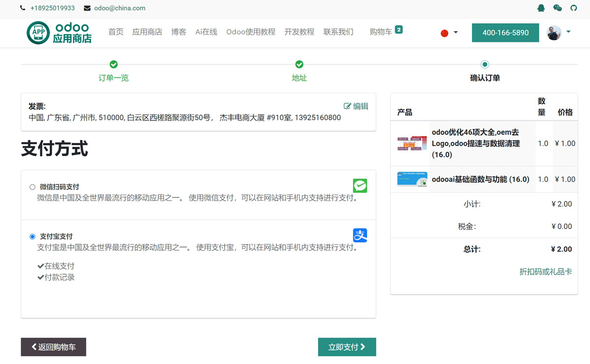Open the GitHub icon in top bar
The height and width of the screenshot is (364, 590).
[573, 8]
